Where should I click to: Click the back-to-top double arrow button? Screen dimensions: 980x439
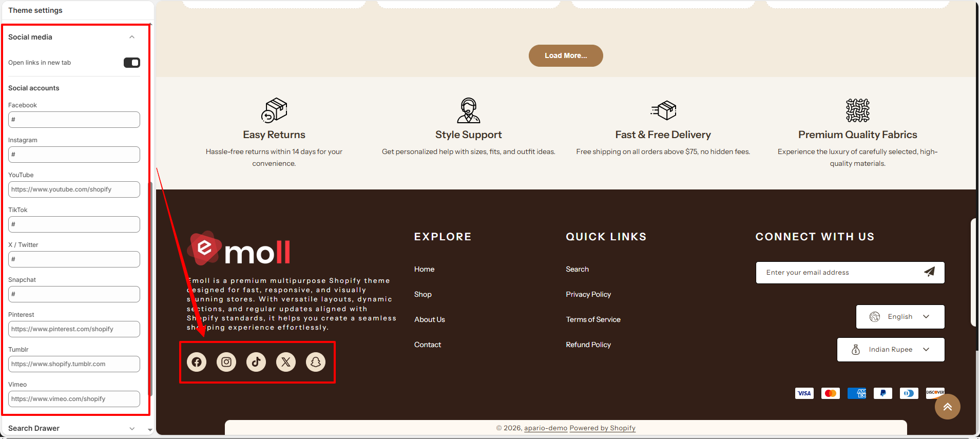pos(948,407)
